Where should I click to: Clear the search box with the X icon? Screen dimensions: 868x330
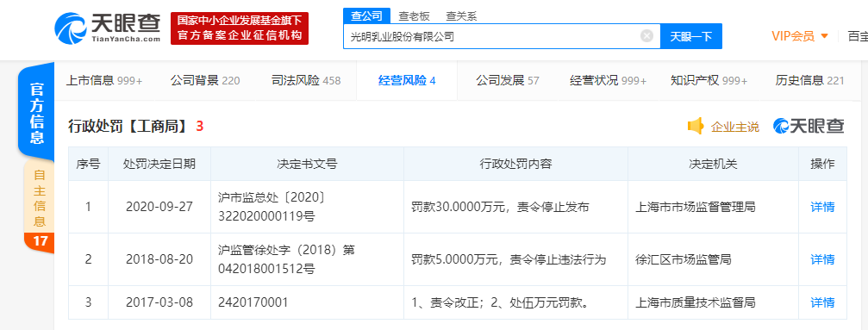pos(646,36)
